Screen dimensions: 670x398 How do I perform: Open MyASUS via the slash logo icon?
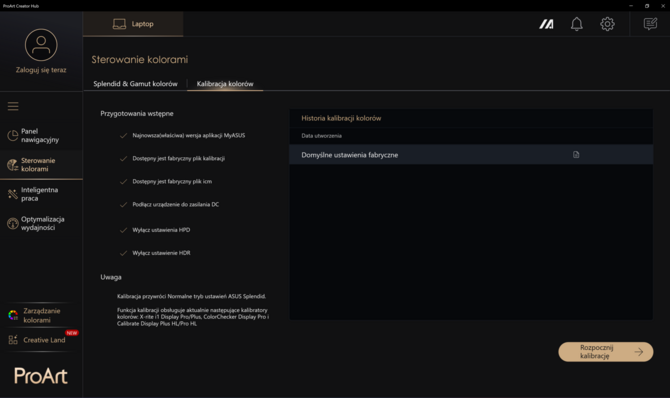547,24
